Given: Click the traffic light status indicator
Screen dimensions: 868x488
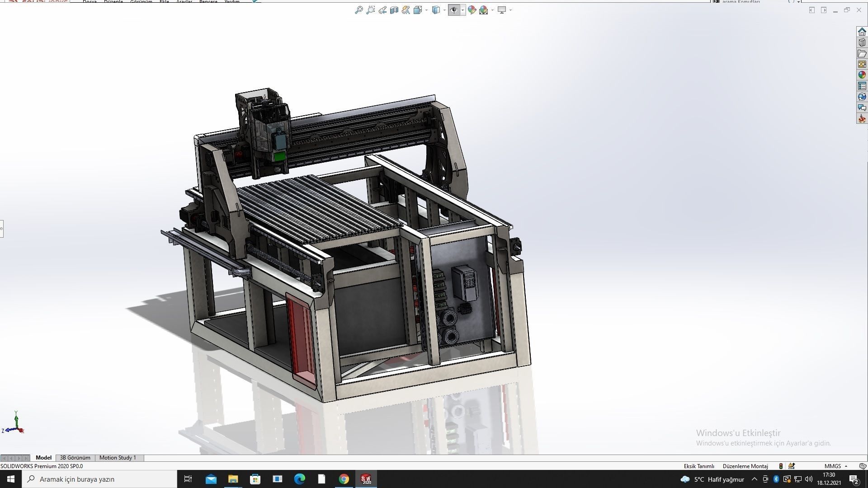Looking at the screenshot, I should (x=781, y=466).
